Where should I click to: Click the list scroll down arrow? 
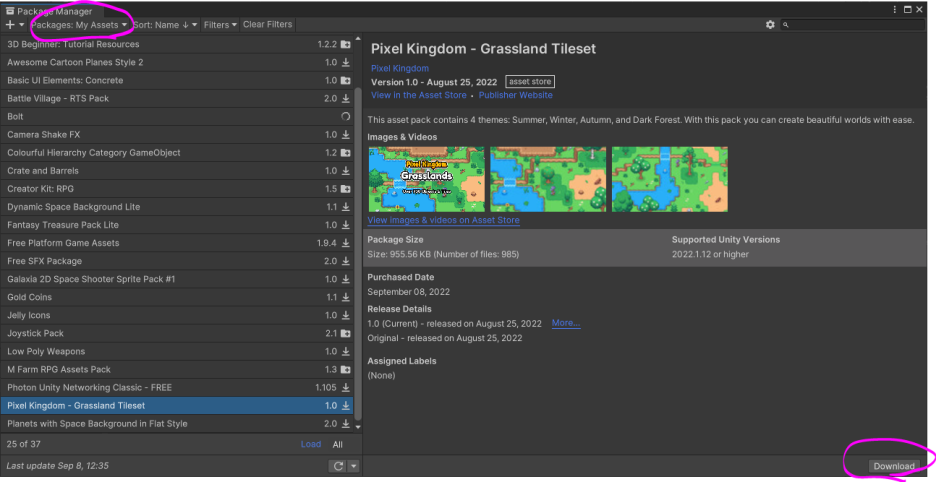click(x=358, y=427)
